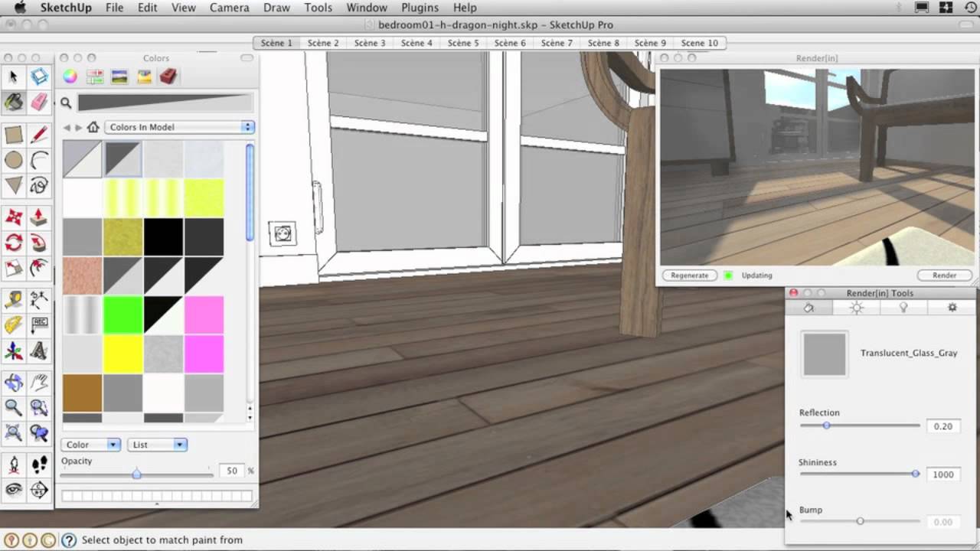The width and height of the screenshot is (980, 551).
Task: Open gear settings tab in Render[in] Tools
Action: click(952, 308)
